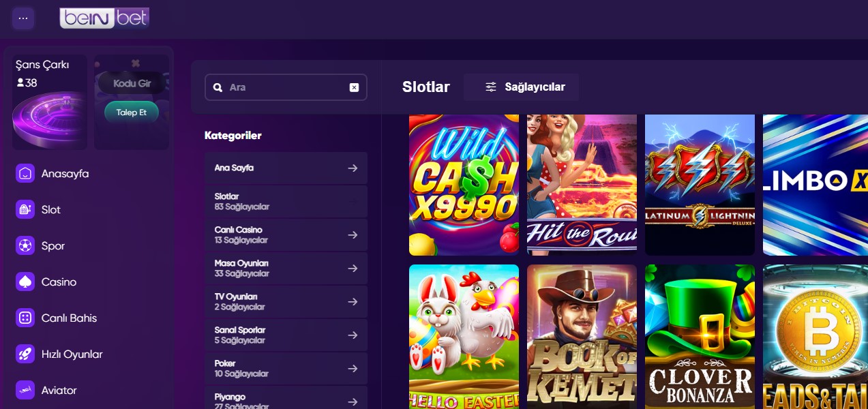Select the Anasayfa home icon in sidebar
The image size is (868, 409).
pos(24,173)
